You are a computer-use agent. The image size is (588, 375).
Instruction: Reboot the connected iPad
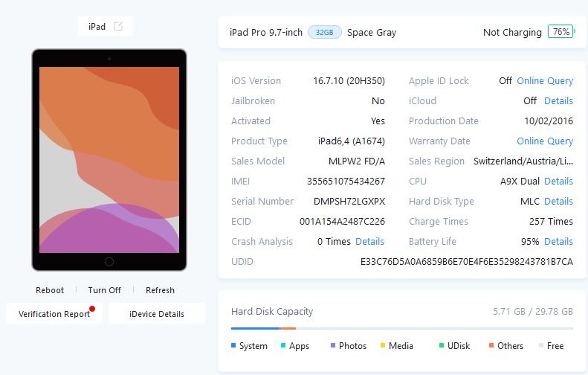pos(50,290)
